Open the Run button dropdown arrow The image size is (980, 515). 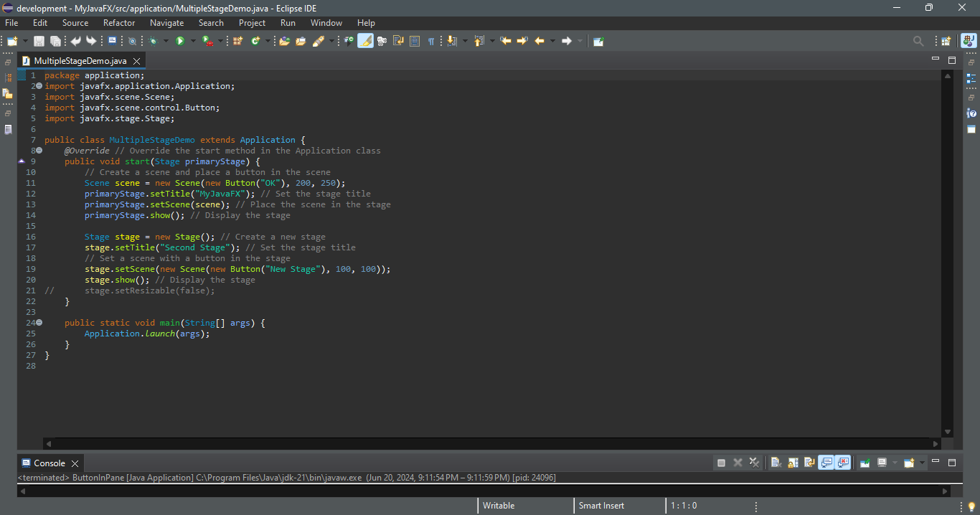pos(192,42)
